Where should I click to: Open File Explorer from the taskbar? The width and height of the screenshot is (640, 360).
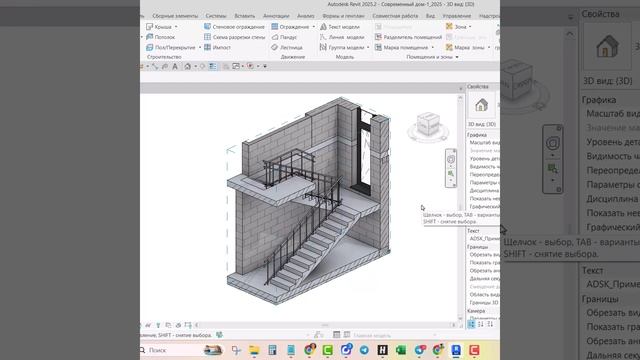(x=254, y=350)
